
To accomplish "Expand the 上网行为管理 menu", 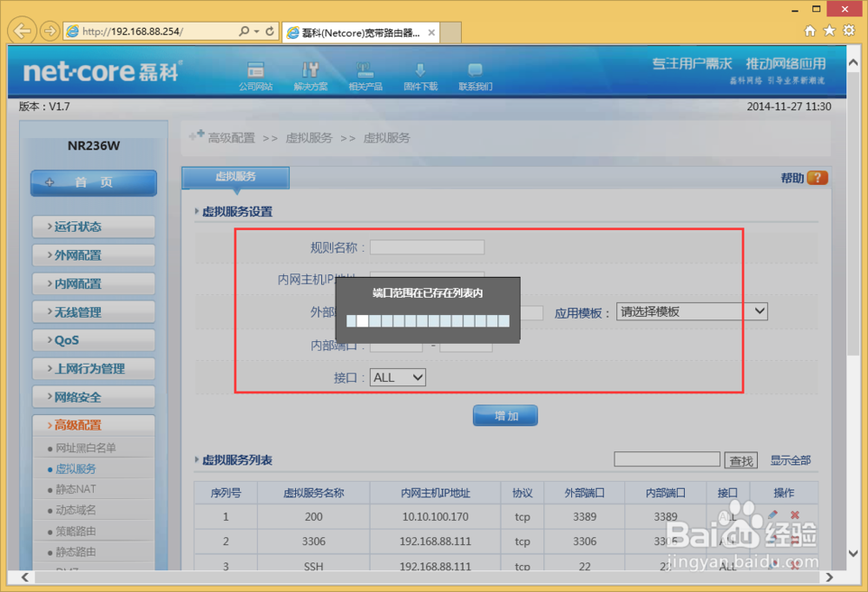I will [x=94, y=369].
